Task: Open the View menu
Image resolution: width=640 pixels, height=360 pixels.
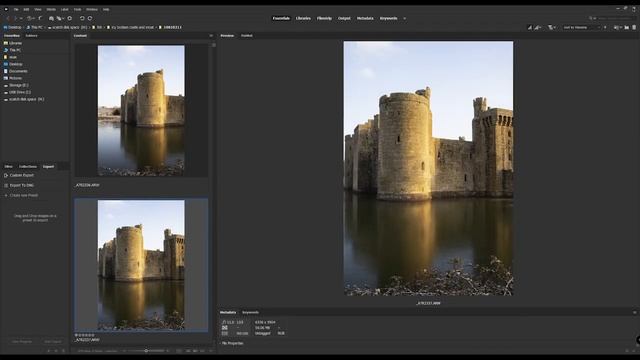Action: pyautogui.click(x=38, y=9)
